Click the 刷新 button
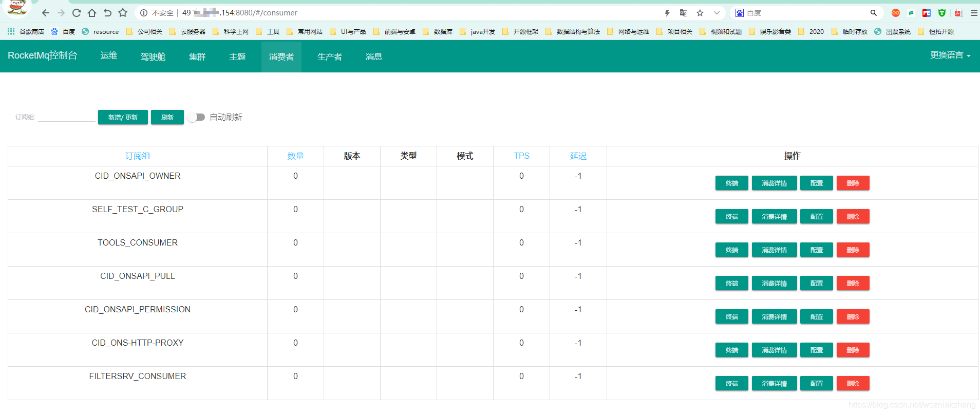Screen dimensions: 980x414 (167, 117)
